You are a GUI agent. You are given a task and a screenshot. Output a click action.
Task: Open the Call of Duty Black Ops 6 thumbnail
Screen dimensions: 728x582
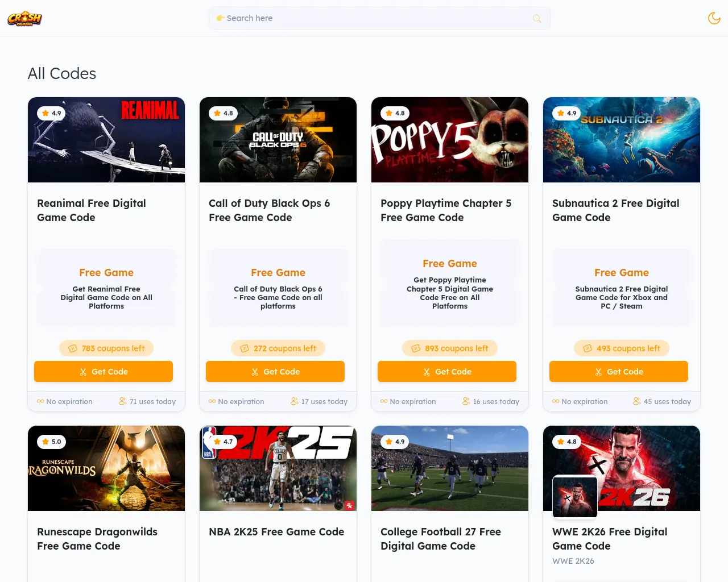[x=278, y=140]
